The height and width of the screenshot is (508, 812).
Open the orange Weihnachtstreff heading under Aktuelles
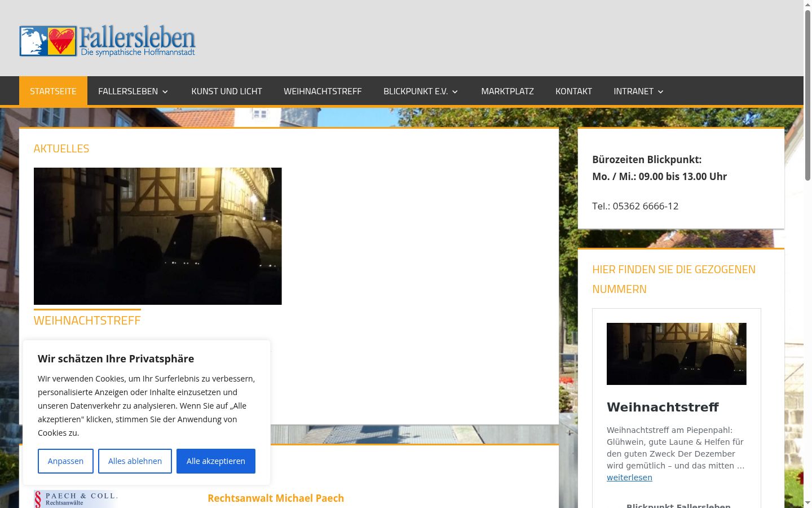[x=87, y=321]
